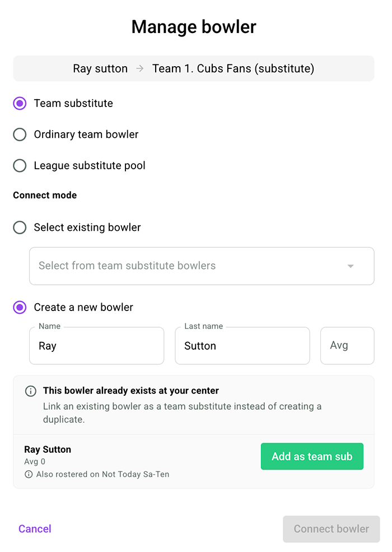The image size is (392, 552).
Task: Select Create a new bowler option
Action: [x=20, y=307]
